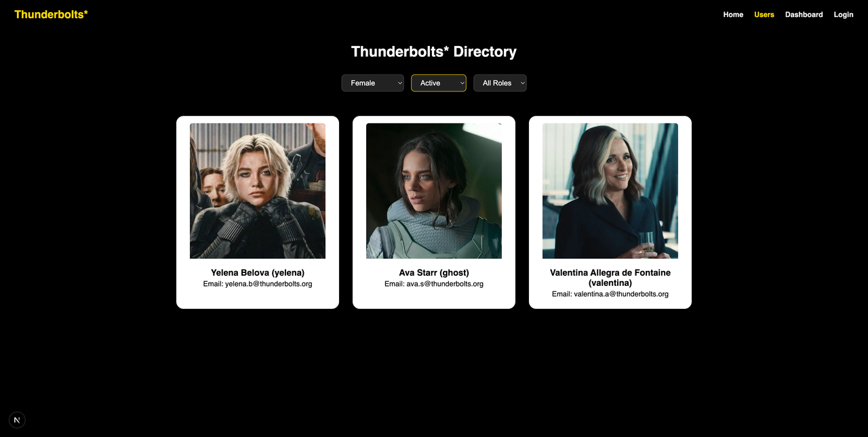Click the chevron arrow on All Roles
This screenshot has height=437, width=868.
pyautogui.click(x=522, y=83)
